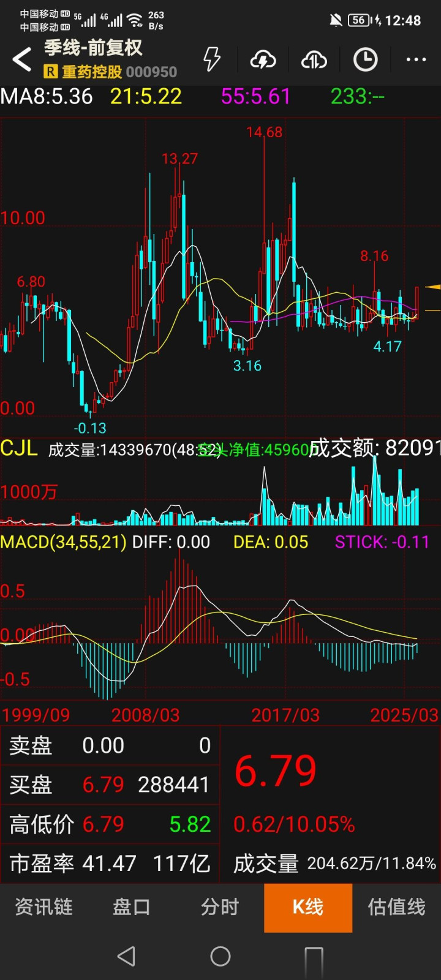Tap the 2008/03 date axis label
The image size is (441, 980).
pyautogui.click(x=145, y=715)
